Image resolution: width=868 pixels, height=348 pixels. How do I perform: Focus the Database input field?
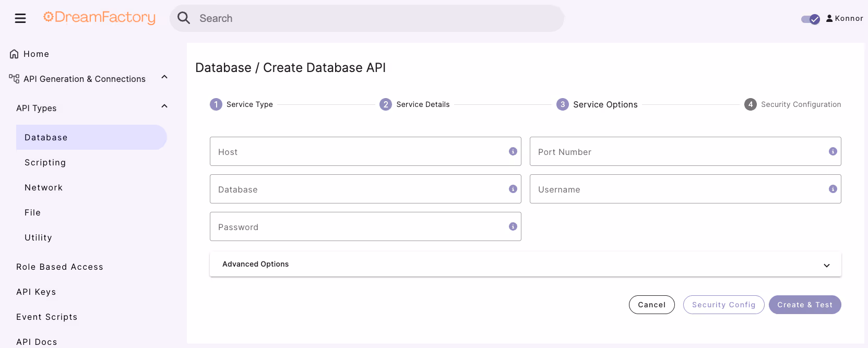365,189
